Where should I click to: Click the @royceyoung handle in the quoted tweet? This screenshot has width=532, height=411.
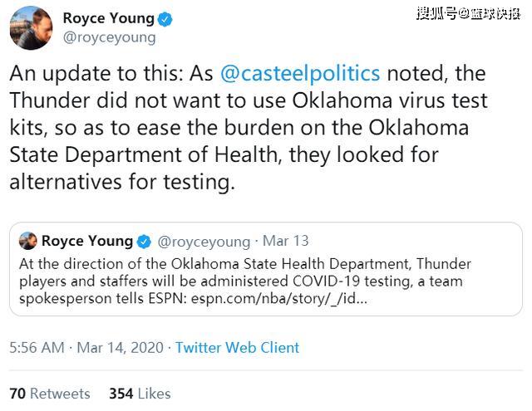[204, 242]
